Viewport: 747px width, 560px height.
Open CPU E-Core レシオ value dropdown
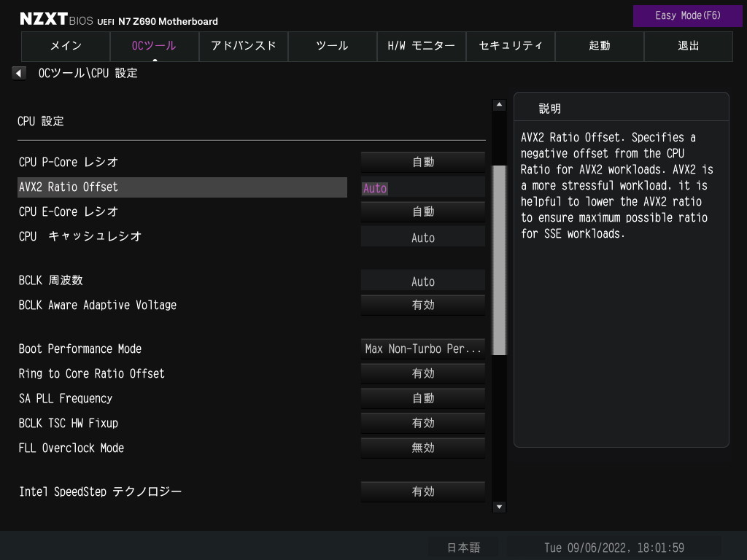[423, 211]
